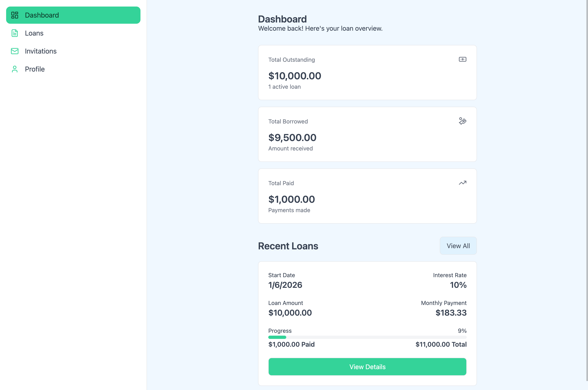588x390 pixels.
Task: Switch to the Invitations section
Action: point(41,51)
